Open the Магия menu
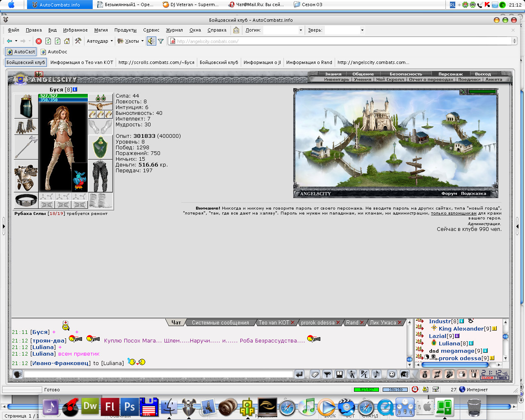This screenshot has width=525, height=420. click(101, 30)
